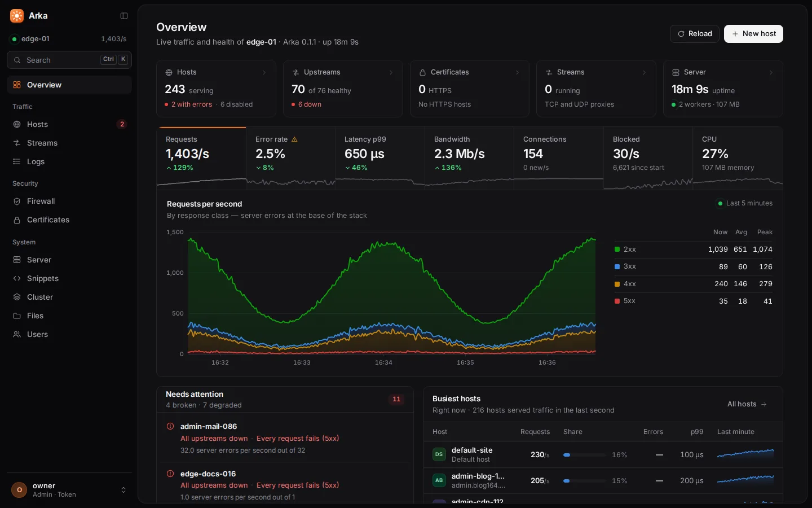This screenshot has width=812, height=508.
Task: Click the orange 4xx legend swatch
Action: click(617, 284)
